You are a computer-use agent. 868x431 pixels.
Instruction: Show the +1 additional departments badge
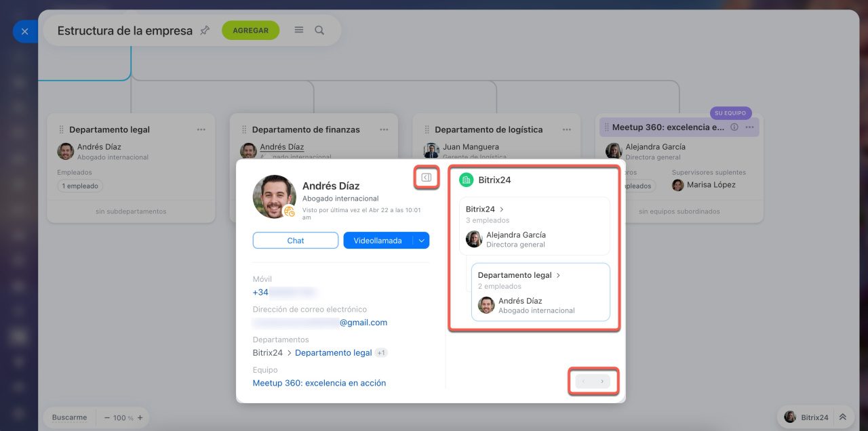point(381,352)
